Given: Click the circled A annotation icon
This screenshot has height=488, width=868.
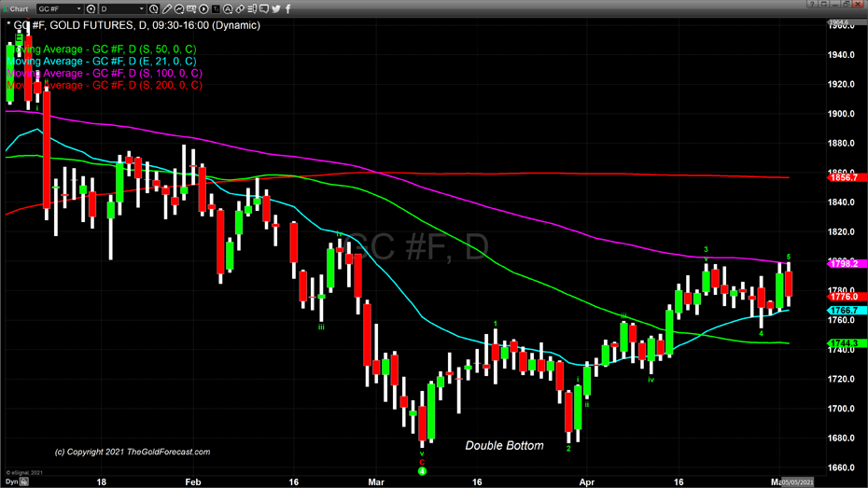Looking at the screenshot, I should point(226,9).
